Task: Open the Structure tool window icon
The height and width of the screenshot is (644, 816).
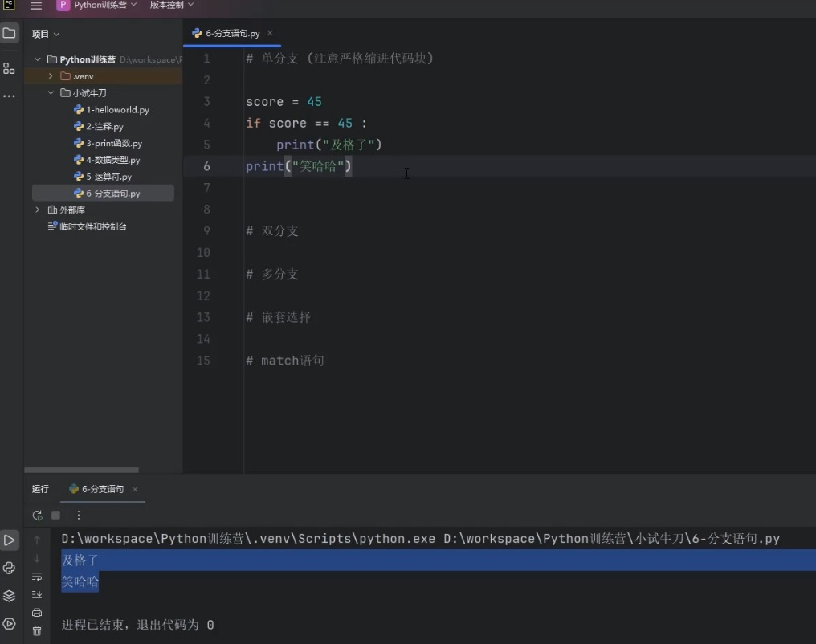Action: point(9,68)
